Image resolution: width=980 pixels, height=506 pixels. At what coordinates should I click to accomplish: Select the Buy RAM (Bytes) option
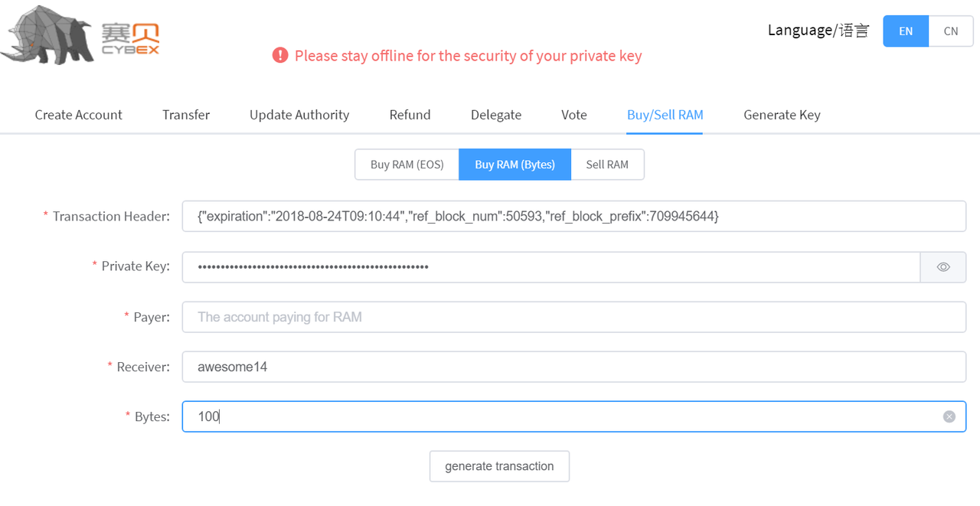(514, 165)
